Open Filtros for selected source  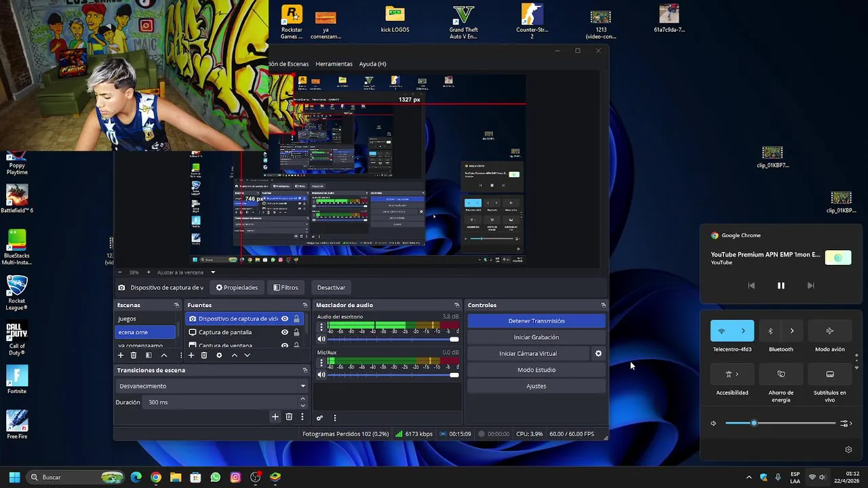(x=285, y=287)
